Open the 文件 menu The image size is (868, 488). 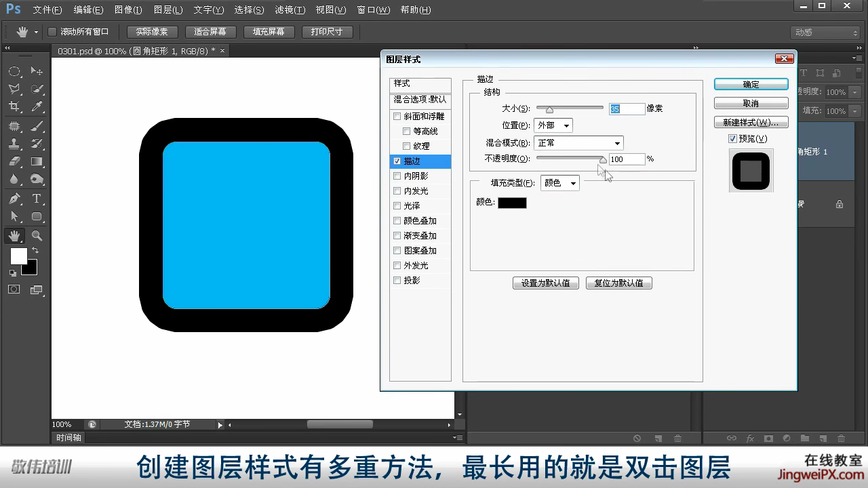[x=47, y=10]
